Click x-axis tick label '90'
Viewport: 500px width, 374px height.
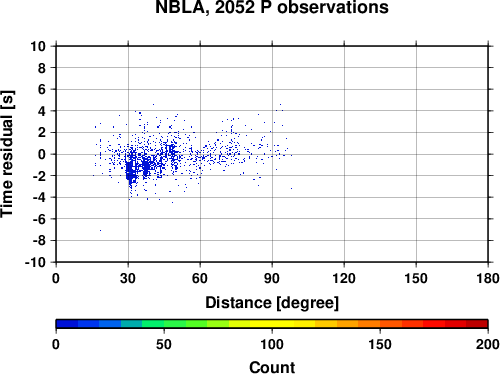coord(272,278)
